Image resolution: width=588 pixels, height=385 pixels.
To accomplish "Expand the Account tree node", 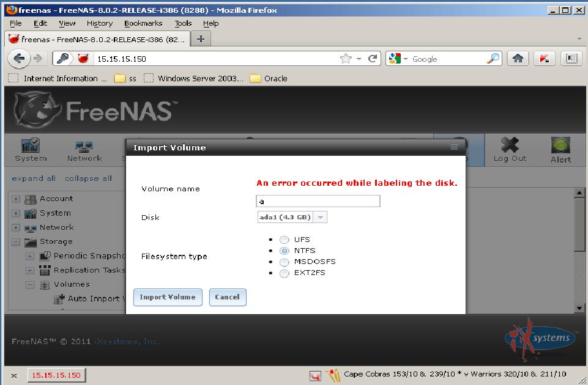I will (x=16, y=199).
